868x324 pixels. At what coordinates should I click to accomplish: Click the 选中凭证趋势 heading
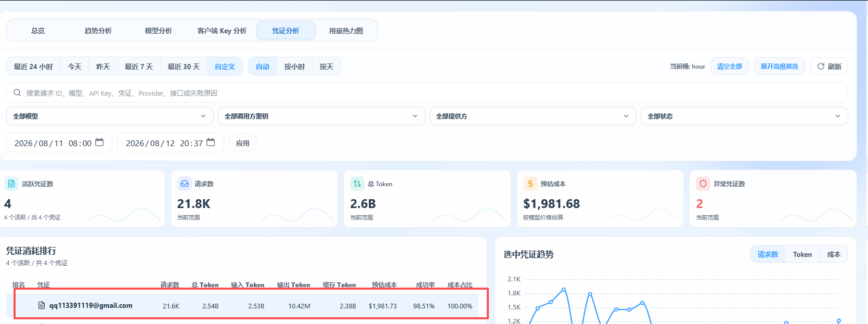528,254
